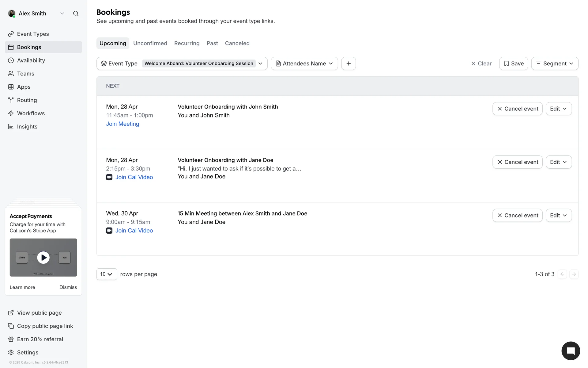The image size is (588, 368).
Task: Click the plus add-filter button
Action: click(348, 63)
